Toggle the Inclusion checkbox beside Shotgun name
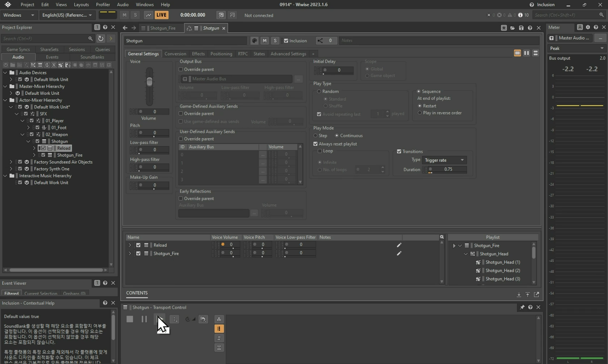 pos(286,41)
